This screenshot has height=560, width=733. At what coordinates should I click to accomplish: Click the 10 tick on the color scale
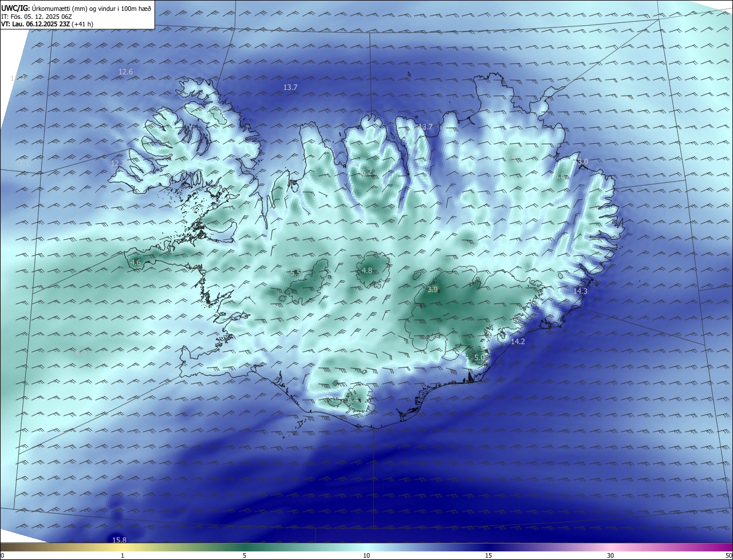366,556
